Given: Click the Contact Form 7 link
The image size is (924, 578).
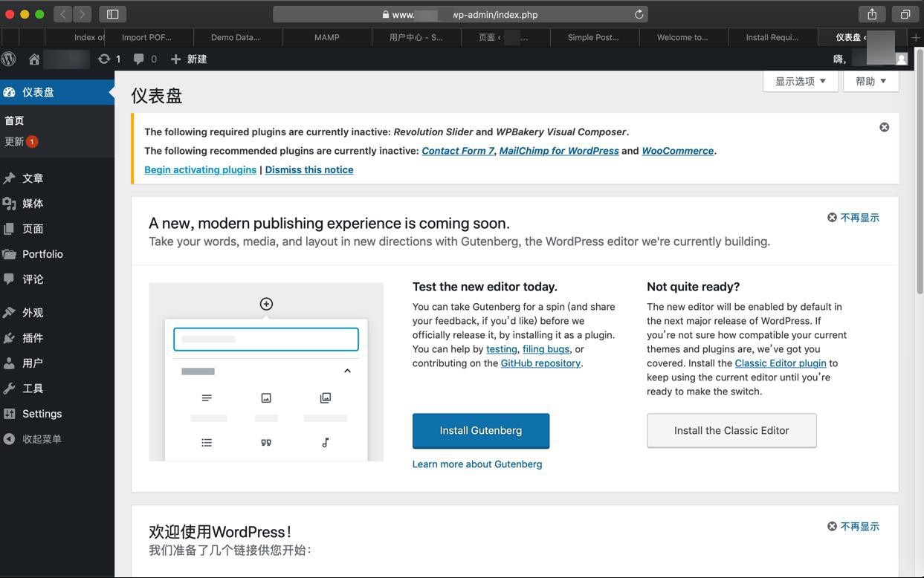Looking at the screenshot, I should [458, 151].
